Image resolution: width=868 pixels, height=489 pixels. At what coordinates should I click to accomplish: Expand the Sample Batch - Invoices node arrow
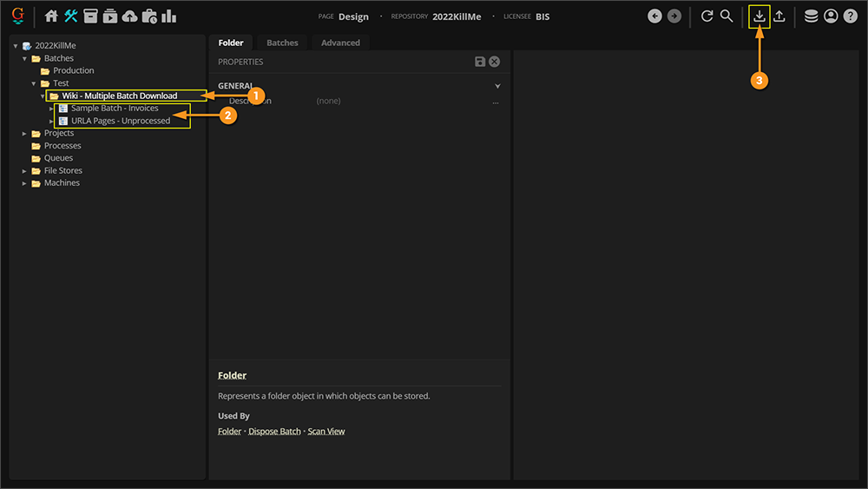(51, 109)
